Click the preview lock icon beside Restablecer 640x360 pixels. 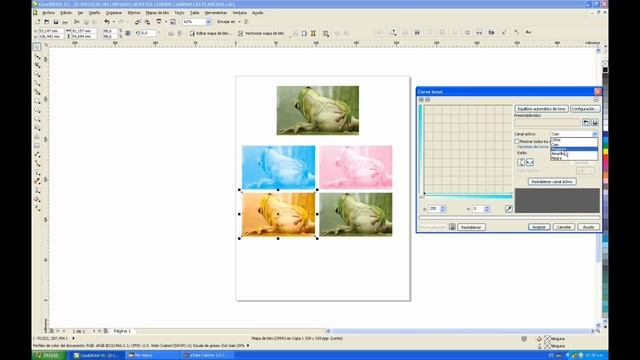point(452,227)
